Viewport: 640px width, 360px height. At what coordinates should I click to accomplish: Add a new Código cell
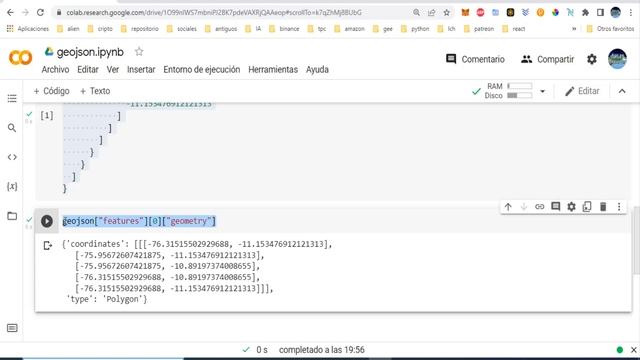(51, 91)
